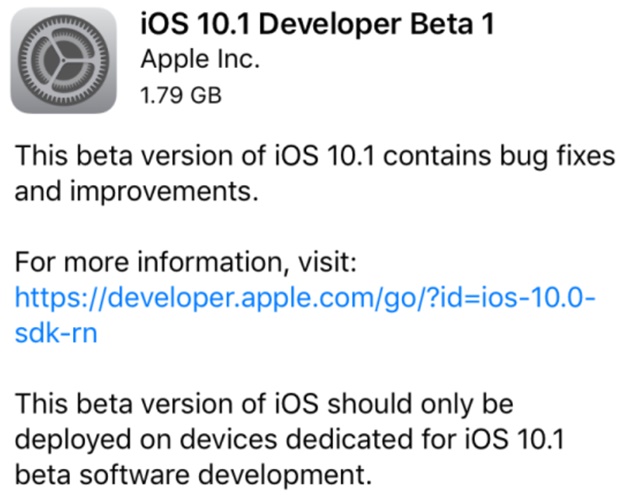Click the 1.79 GB file size
The width and height of the screenshot is (625, 495).
click(180, 96)
